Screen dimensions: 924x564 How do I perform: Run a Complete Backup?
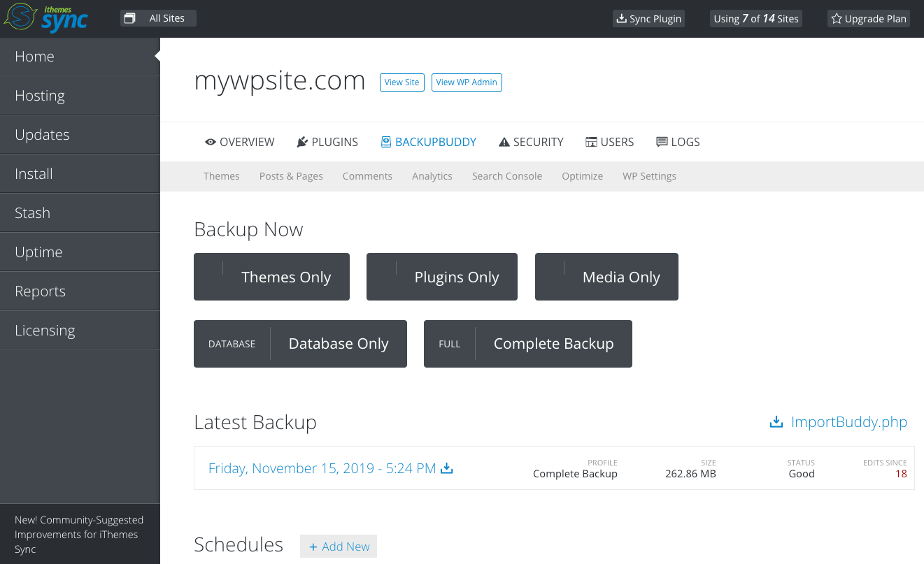click(x=528, y=344)
